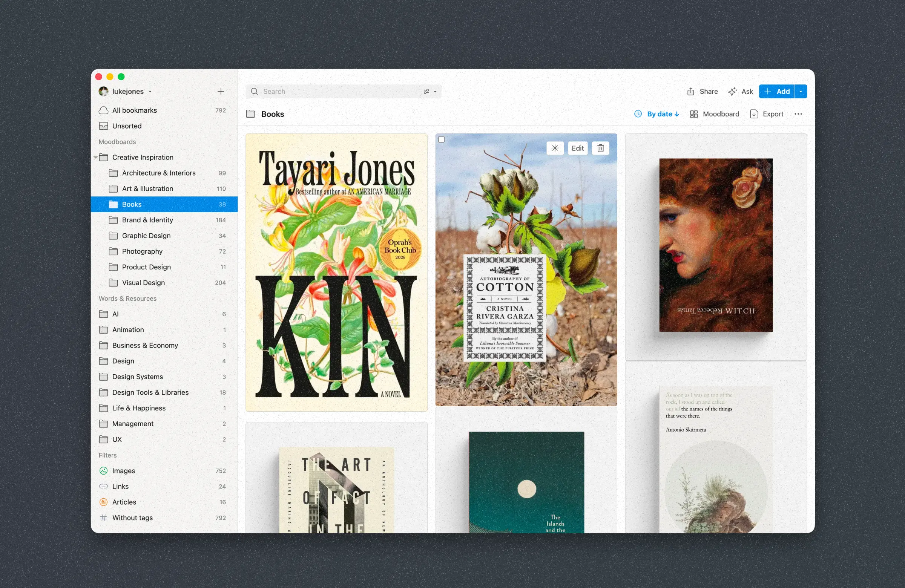This screenshot has height=588, width=905.
Task: Open the Kin book cover thumbnail
Action: [x=336, y=272]
